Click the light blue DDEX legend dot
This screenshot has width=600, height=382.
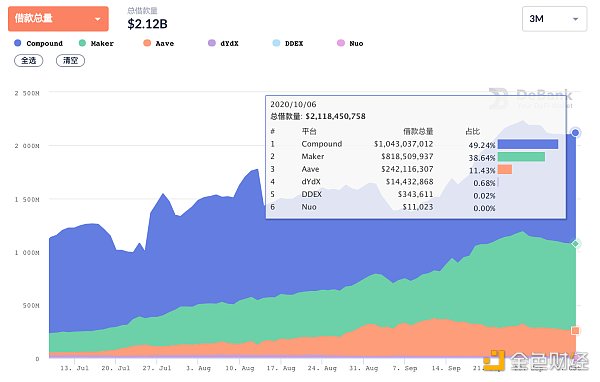pyautogui.click(x=276, y=43)
